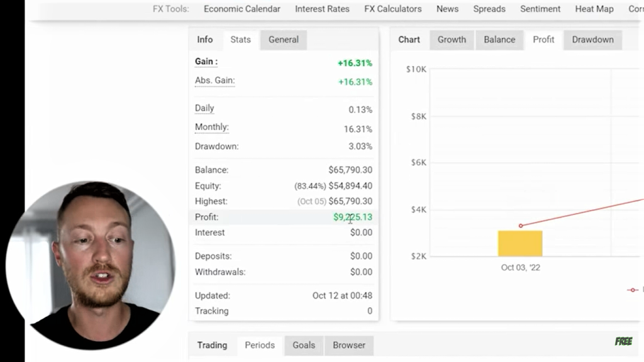This screenshot has height=362, width=644.
Task: Click the yellow Oct 03 profit bar
Action: coord(520,244)
